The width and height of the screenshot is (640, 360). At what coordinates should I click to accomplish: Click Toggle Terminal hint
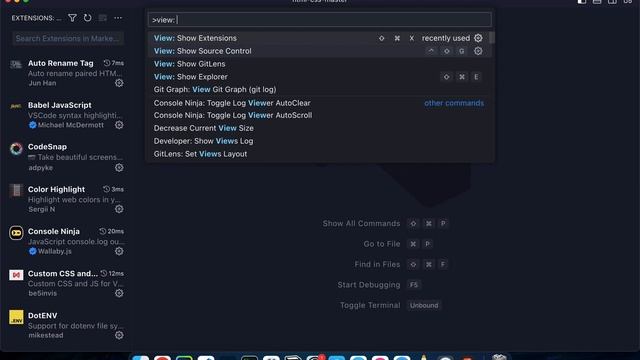click(x=370, y=305)
